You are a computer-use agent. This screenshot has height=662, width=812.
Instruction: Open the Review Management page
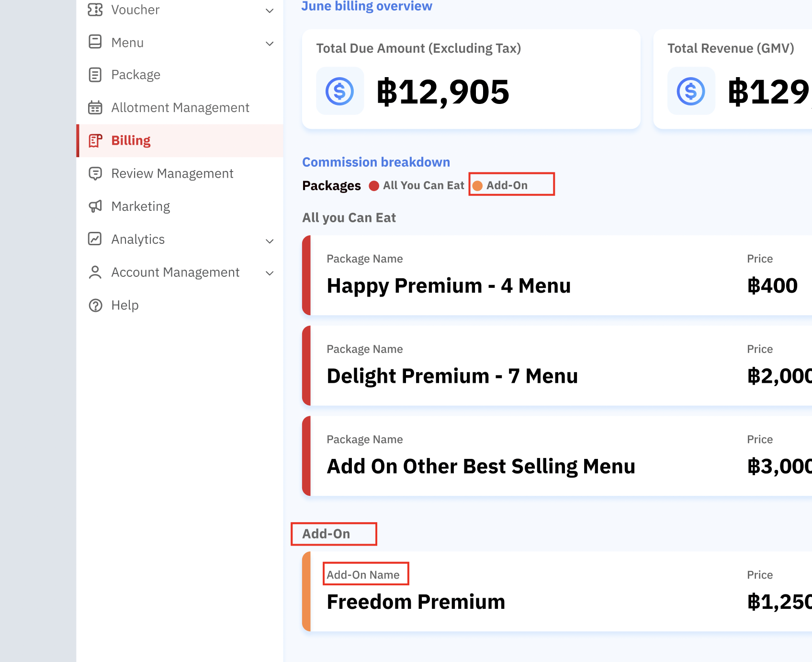(172, 173)
